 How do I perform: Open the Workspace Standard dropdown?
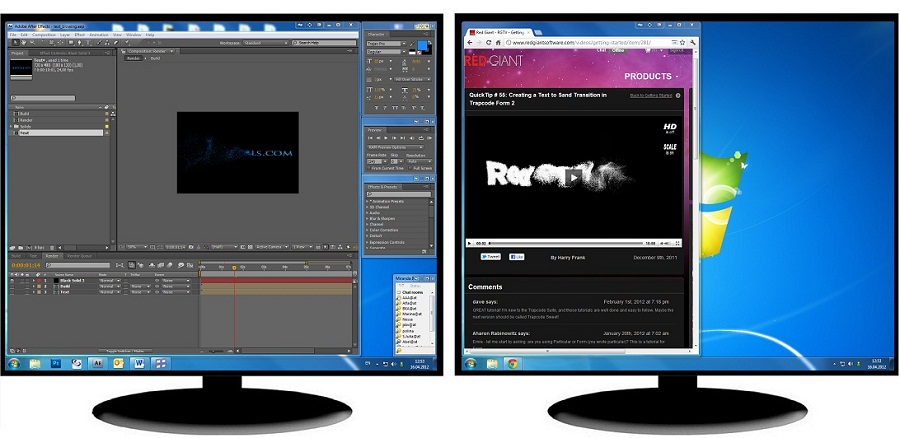point(266,43)
